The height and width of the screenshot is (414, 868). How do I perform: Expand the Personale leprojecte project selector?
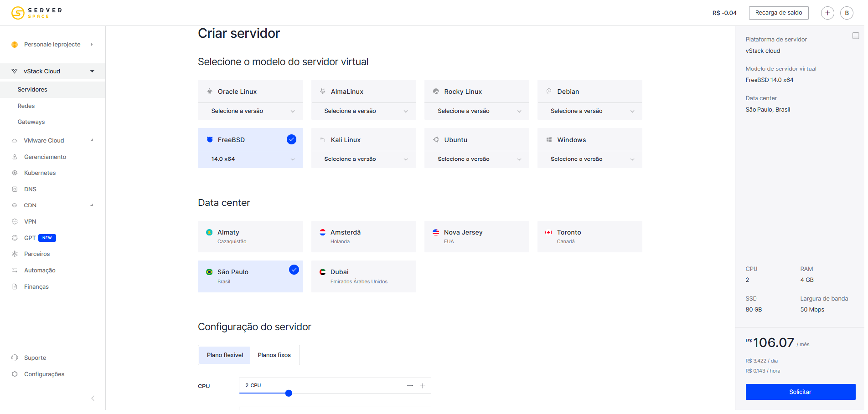coord(52,44)
